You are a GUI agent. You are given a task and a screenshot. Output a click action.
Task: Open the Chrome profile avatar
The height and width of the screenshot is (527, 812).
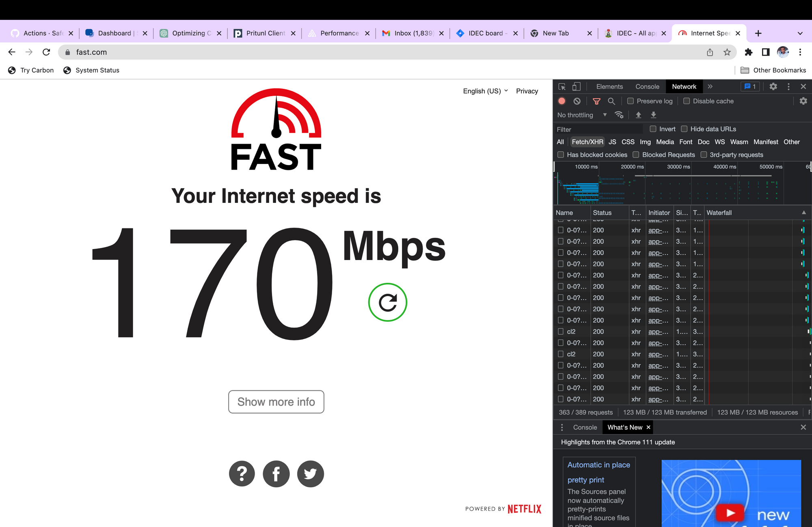[x=783, y=52]
